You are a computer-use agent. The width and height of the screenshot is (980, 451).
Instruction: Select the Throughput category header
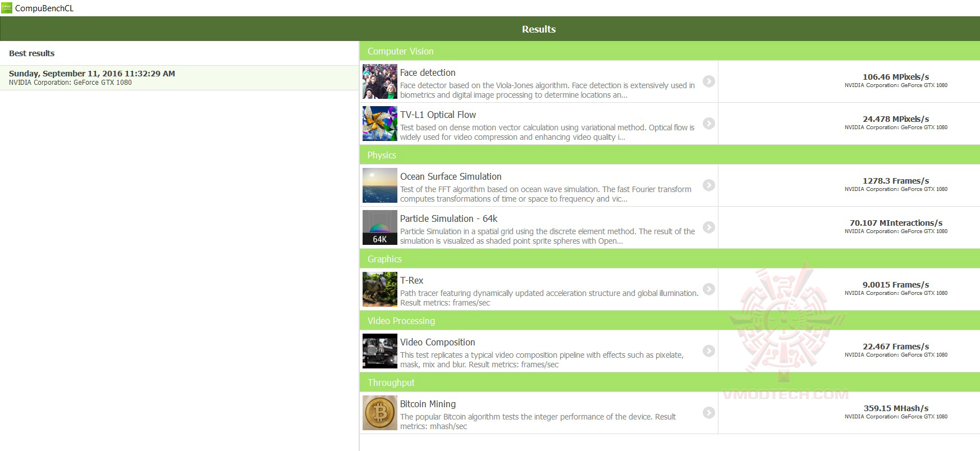pos(670,382)
